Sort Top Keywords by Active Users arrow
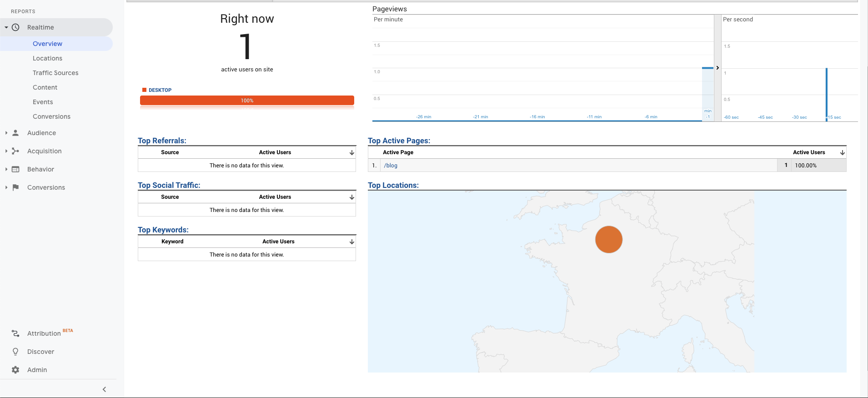Screen dimensions: 868x398 click(352, 242)
